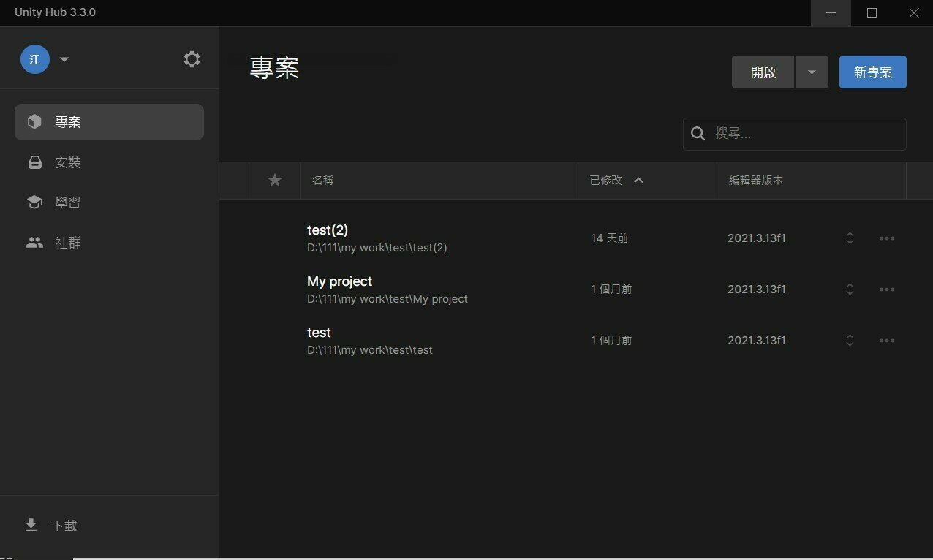
Task: Open more options for test project
Action: (x=887, y=341)
